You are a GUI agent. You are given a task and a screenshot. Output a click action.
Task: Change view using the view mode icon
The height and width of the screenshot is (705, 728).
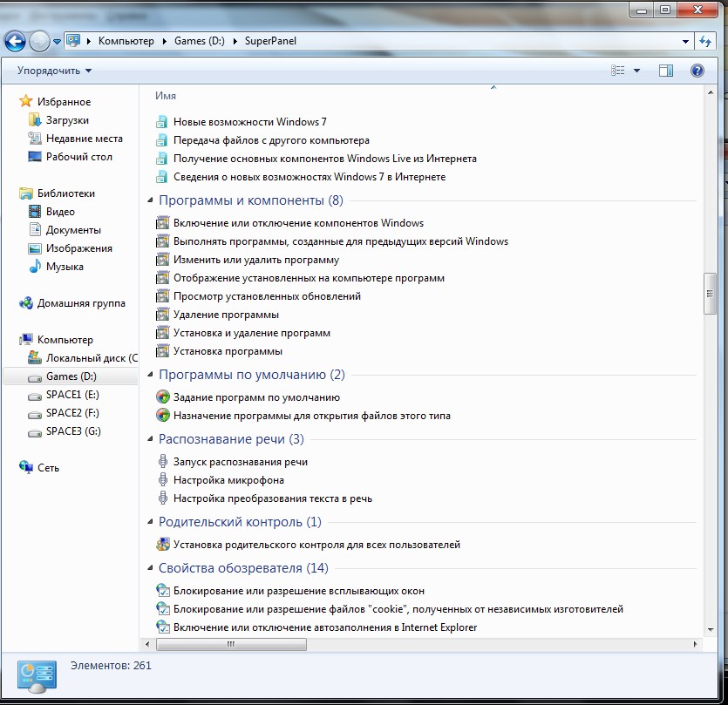pyautogui.click(x=617, y=71)
